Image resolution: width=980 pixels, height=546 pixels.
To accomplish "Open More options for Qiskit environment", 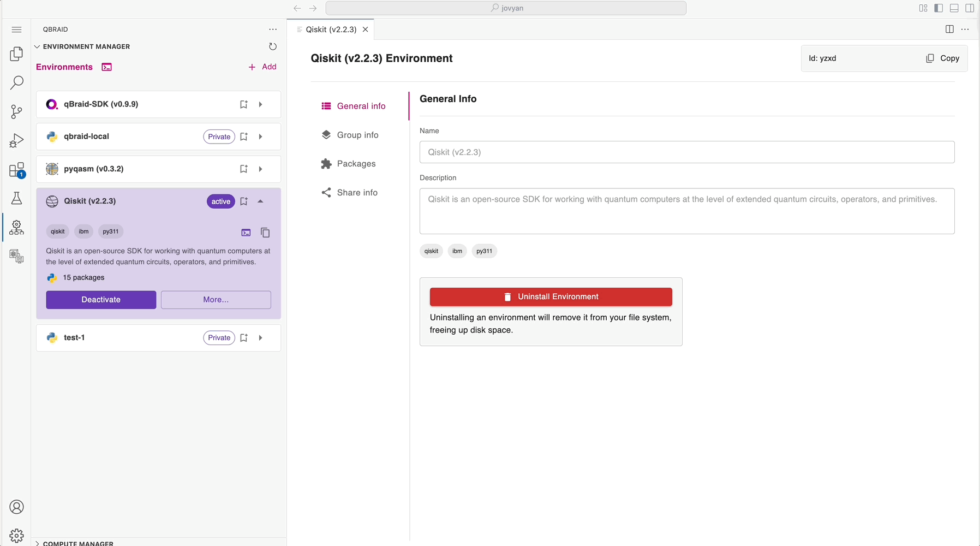I will click(216, 300).
